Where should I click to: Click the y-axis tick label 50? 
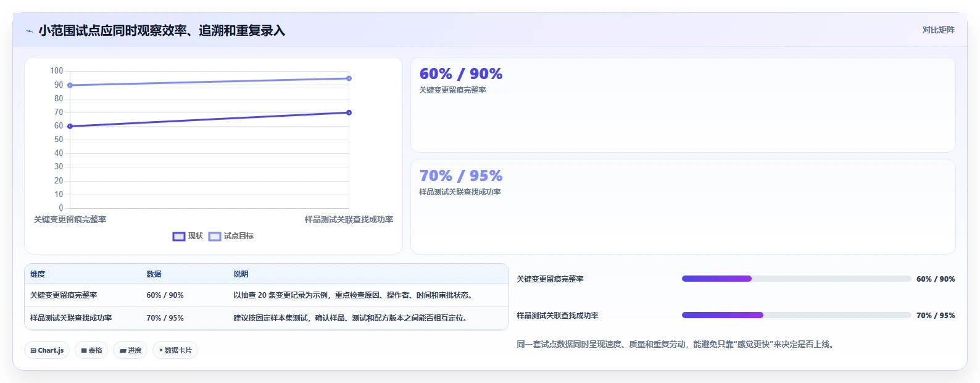[59, 140]
